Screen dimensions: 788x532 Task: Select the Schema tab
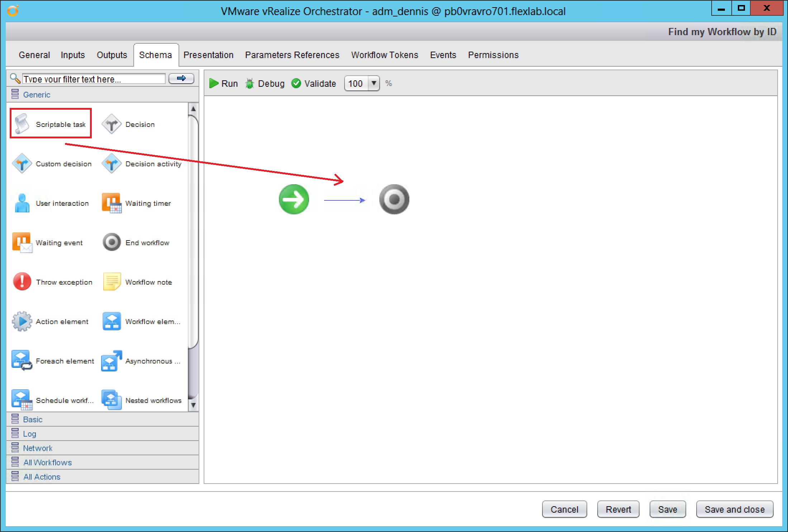tap(156, 55)
